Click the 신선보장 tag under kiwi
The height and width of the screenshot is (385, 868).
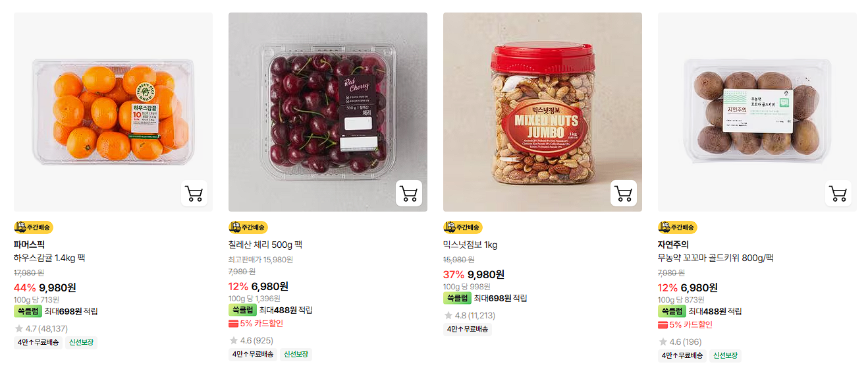pyautogui.click(x=724, y=356)
